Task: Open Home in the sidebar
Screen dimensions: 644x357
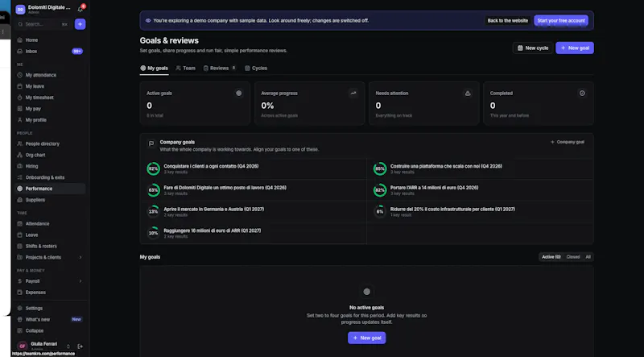Action: [x=50, y=40]
